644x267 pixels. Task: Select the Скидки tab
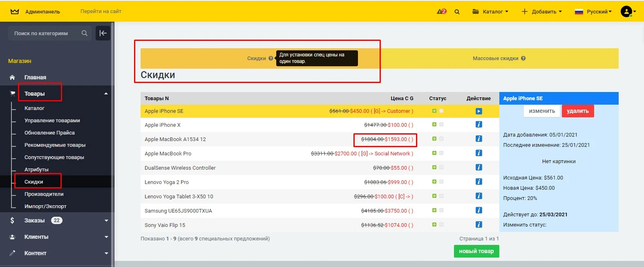coord(260,58)
